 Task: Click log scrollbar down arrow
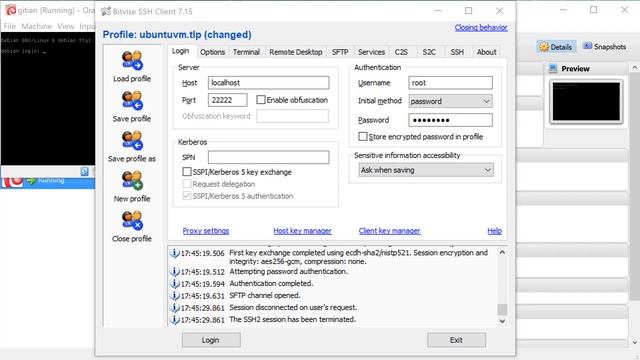tap(502, 321)
